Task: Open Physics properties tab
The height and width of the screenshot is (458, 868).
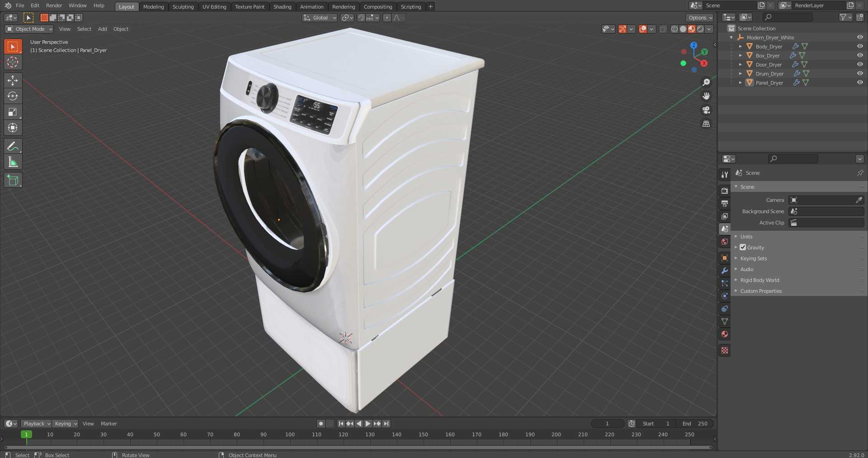Action: [725, 296]
